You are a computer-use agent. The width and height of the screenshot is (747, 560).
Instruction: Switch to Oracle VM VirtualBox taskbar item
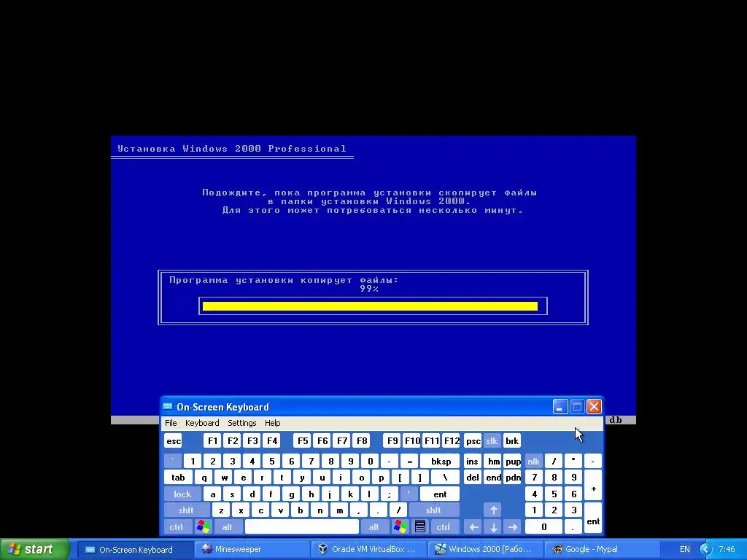tap(370, 549)
